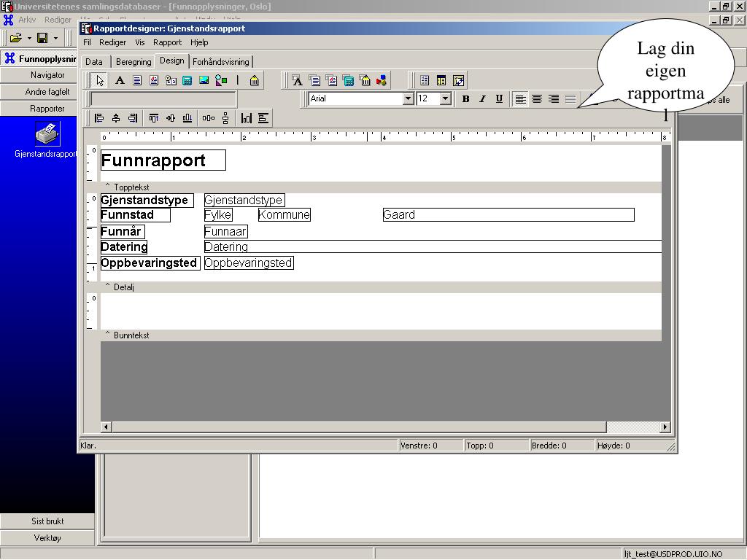Open the font size 12 dropdown
747x560 pixels.
pos(446,98)
